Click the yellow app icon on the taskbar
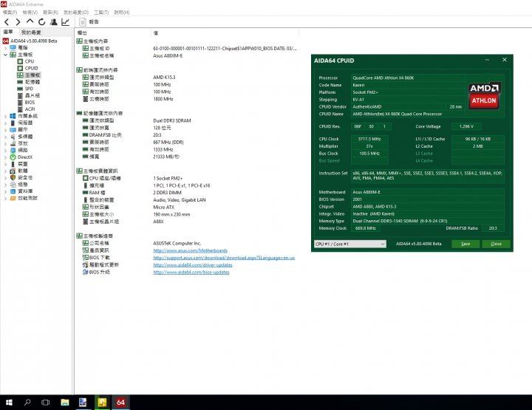Screen dimensions: 532x410 102,402
